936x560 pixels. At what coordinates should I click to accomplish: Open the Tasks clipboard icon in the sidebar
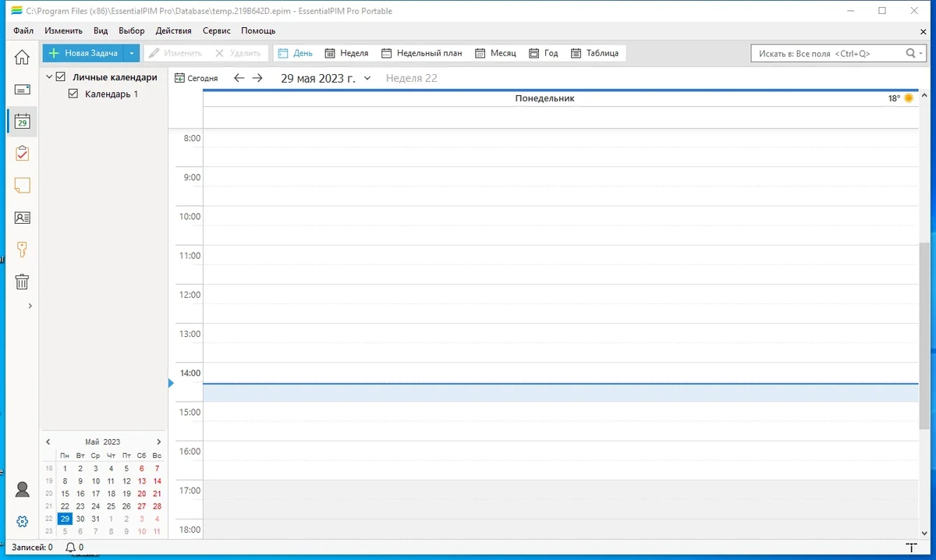(x=22, y=153)
